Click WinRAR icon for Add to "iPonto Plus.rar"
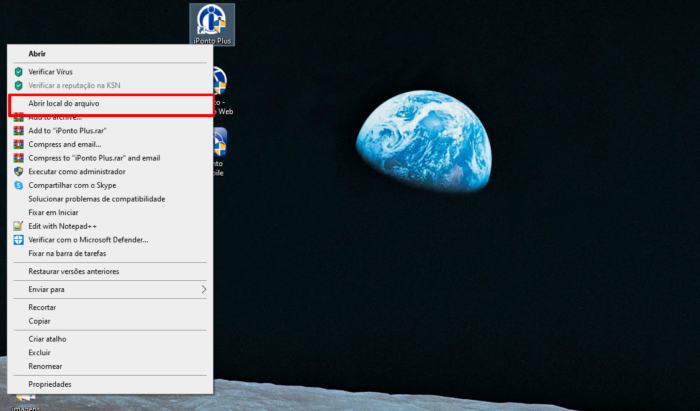Screen dimensions: 700x411 tap(18, 130)
